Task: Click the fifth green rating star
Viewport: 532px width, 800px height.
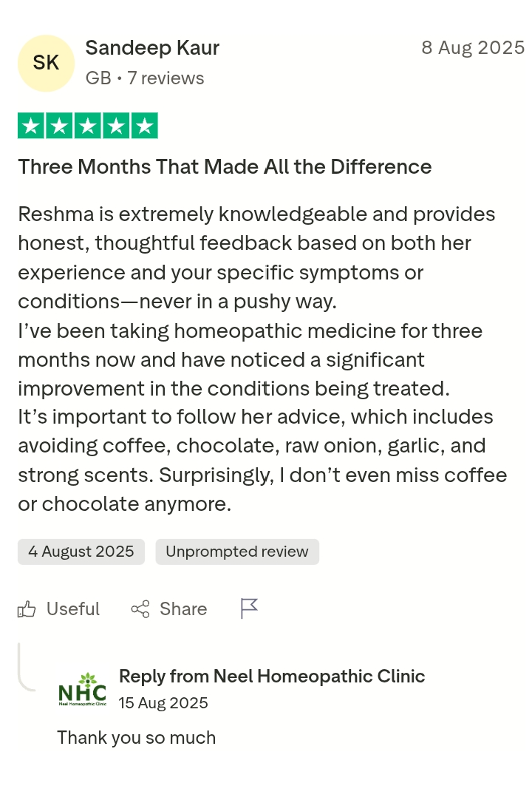Action: [x=145, y=126]
